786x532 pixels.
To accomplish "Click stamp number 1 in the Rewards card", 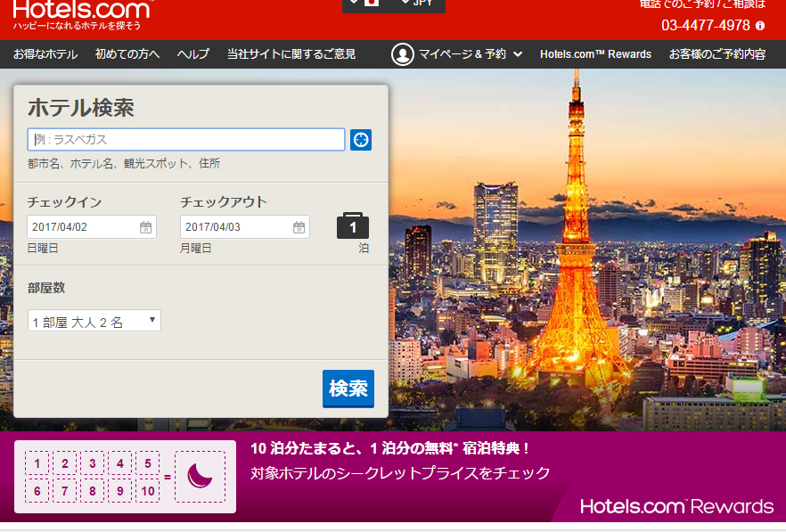I will 37,463.
